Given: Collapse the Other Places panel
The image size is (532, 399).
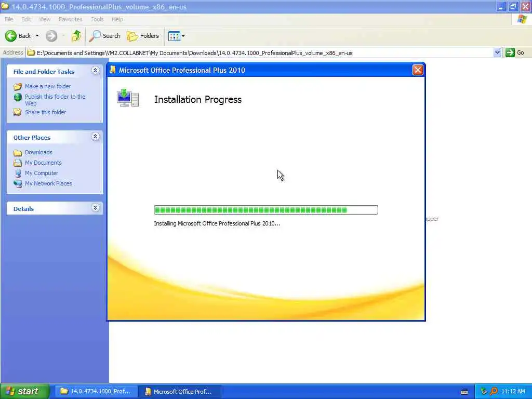Looking at the screenshot, I should (x=96, y=137).
